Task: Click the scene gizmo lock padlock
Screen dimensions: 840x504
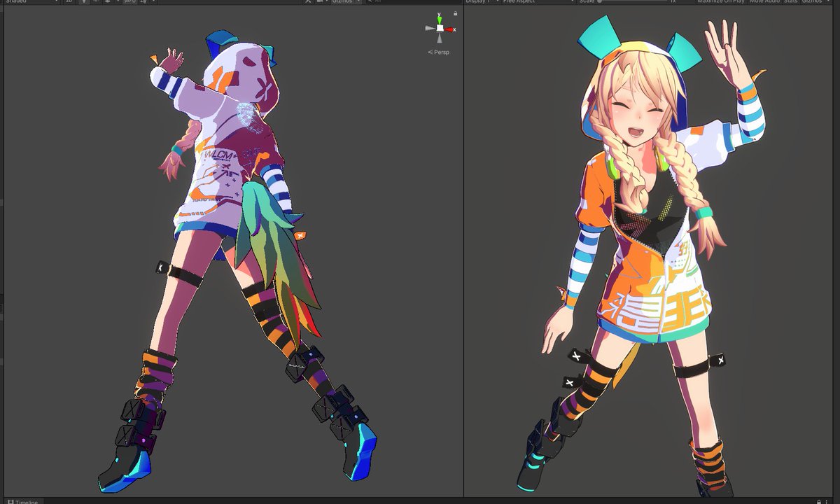Action: click(455, 13)
